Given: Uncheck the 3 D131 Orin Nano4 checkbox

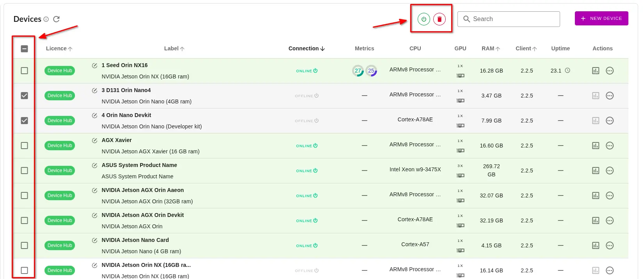Looking at the screenshot, I should click(24, 96).
